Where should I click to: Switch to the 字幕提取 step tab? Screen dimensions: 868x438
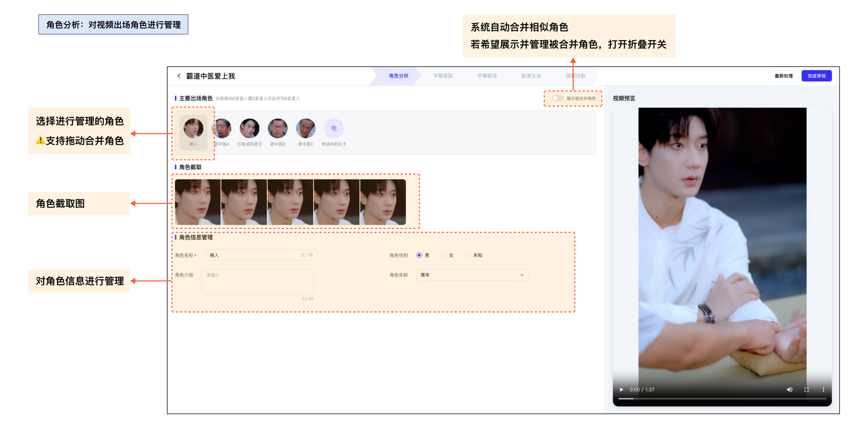(443, 76)
